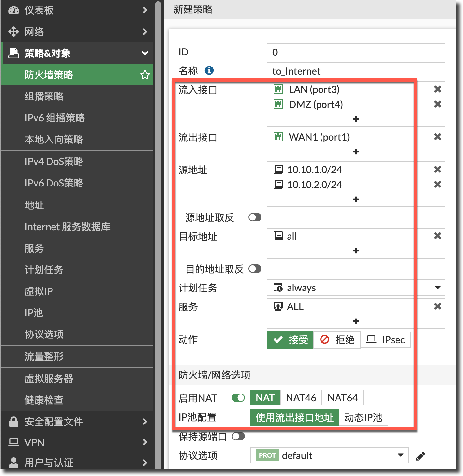Click pencil icon to edit 协议选项
463x476 pixels.
(x=420, y=456)
